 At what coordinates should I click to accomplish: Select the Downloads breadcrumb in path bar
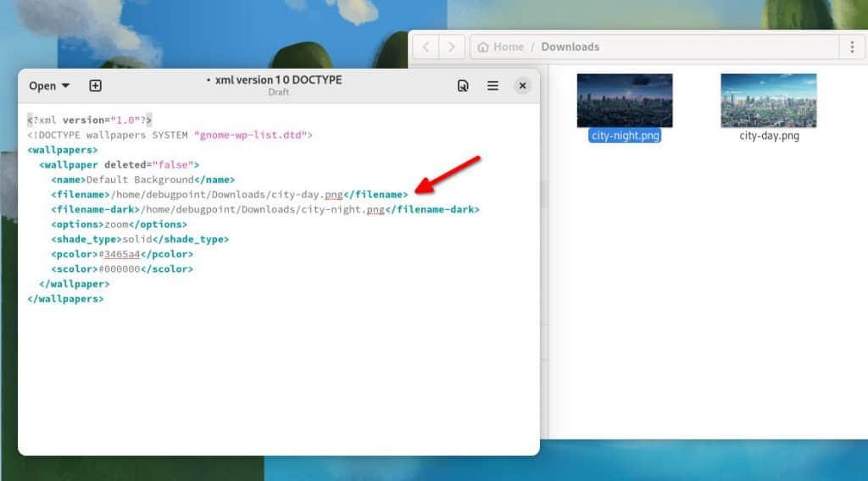pos(570,47)
